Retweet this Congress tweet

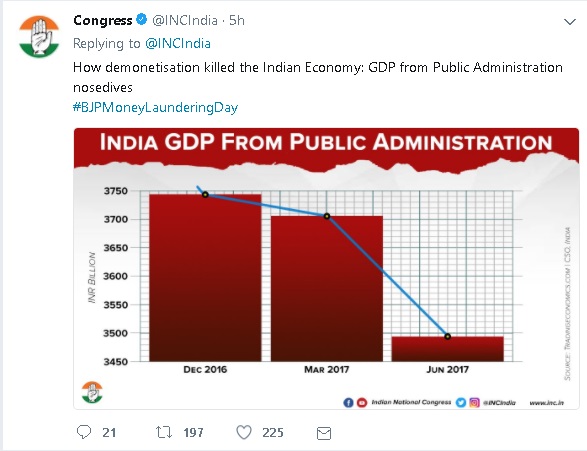[x=164, y=432]
